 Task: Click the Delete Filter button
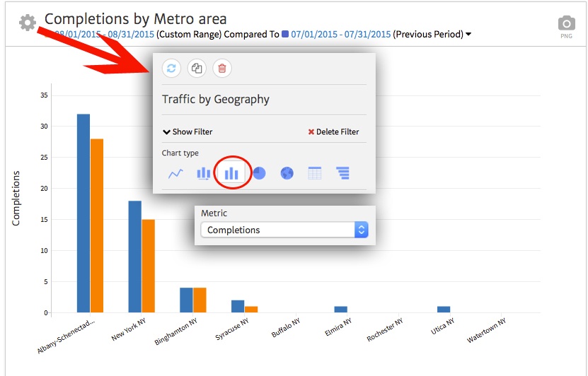(x=333, y=131)
